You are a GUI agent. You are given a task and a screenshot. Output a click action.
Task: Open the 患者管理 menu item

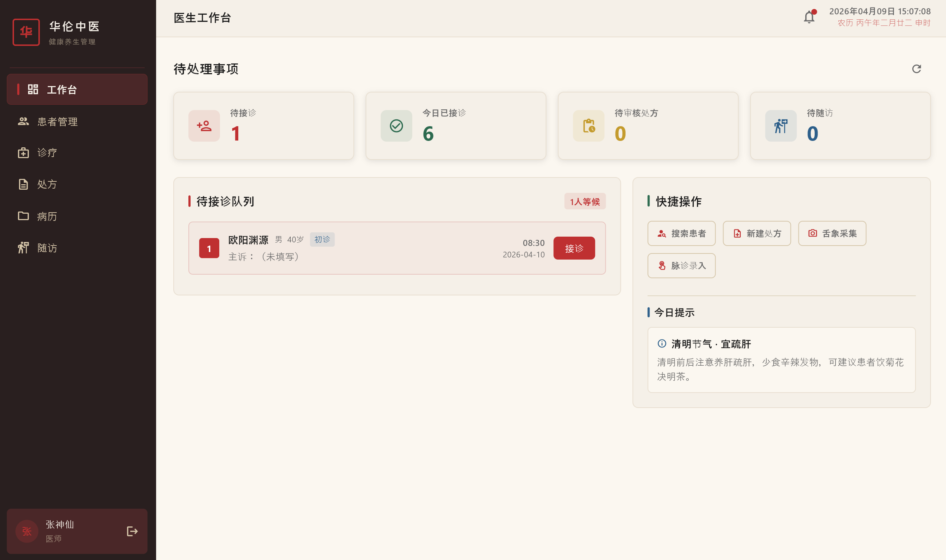click(x=57, y=122)
